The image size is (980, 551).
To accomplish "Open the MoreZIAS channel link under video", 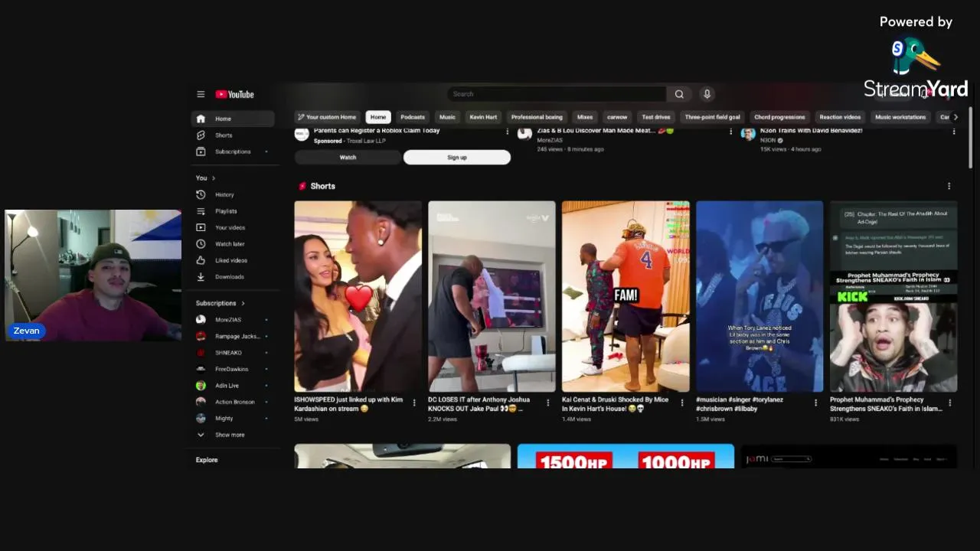I will [x=550, y=140].
